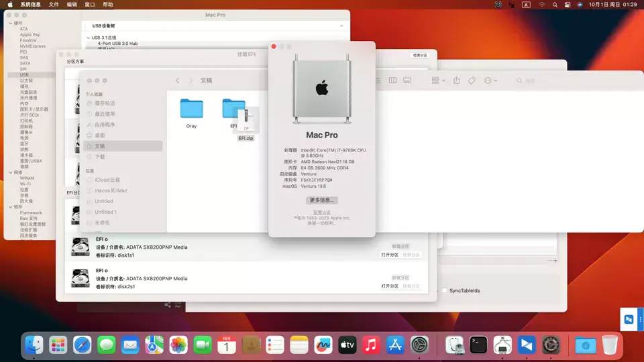This screenshot has height=362, width=644.
Task: Open Music app in the Dock
Action: (371, 345)
